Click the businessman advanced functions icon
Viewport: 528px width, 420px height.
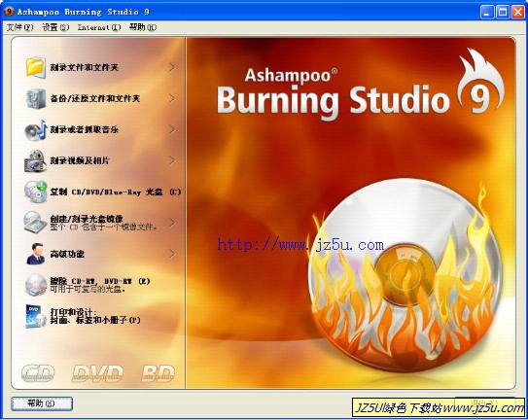pyautogui.click(x=35, y=254)
